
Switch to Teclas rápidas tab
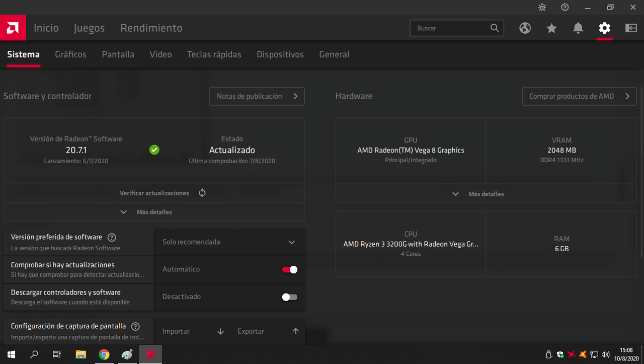tap(214, 54)
